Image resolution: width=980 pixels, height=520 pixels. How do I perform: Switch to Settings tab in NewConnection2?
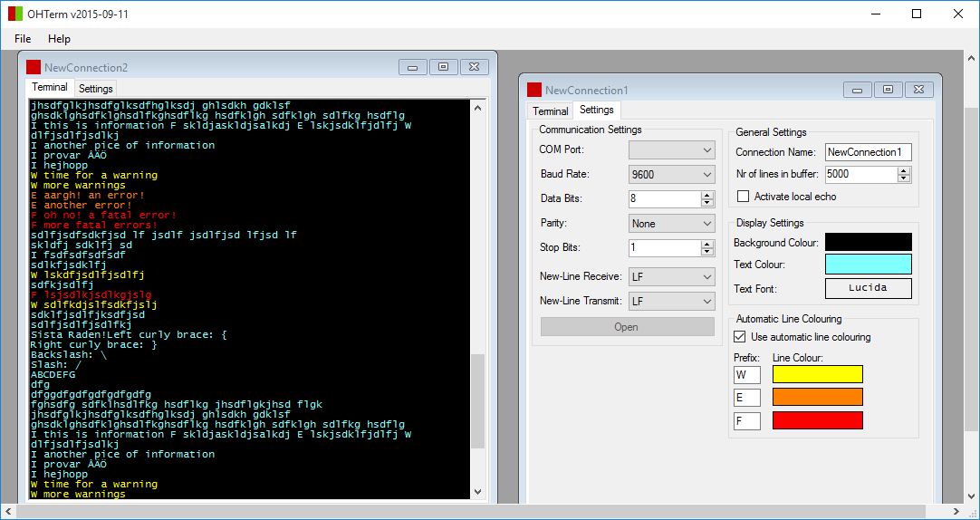(95, 89)
